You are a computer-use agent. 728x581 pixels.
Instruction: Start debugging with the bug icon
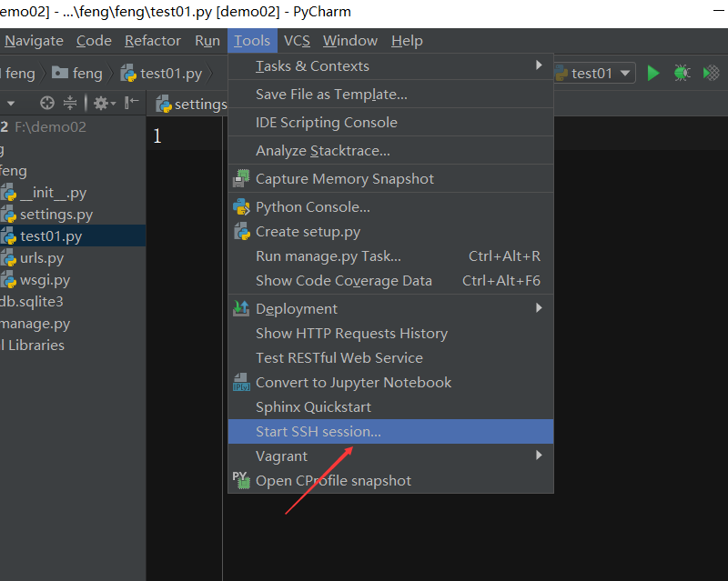pos(682,73)
